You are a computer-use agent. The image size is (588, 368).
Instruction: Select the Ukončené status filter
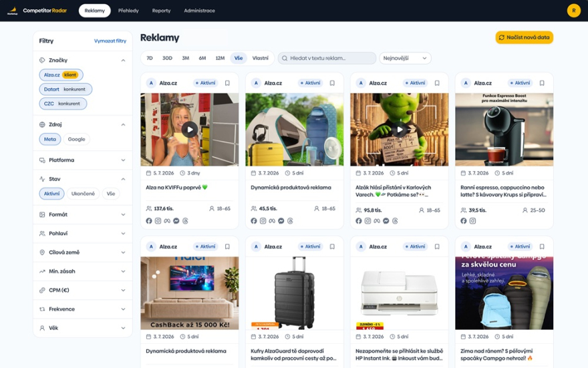pos(84,194)
